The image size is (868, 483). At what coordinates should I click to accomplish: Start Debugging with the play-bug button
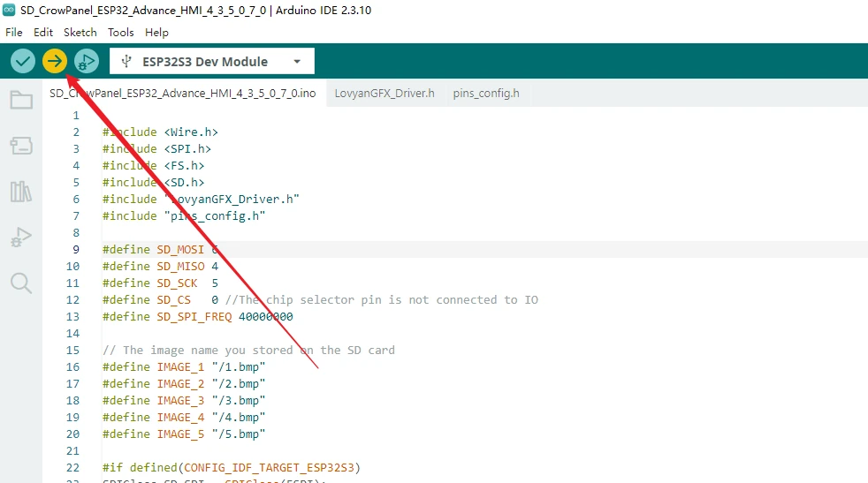87,61
